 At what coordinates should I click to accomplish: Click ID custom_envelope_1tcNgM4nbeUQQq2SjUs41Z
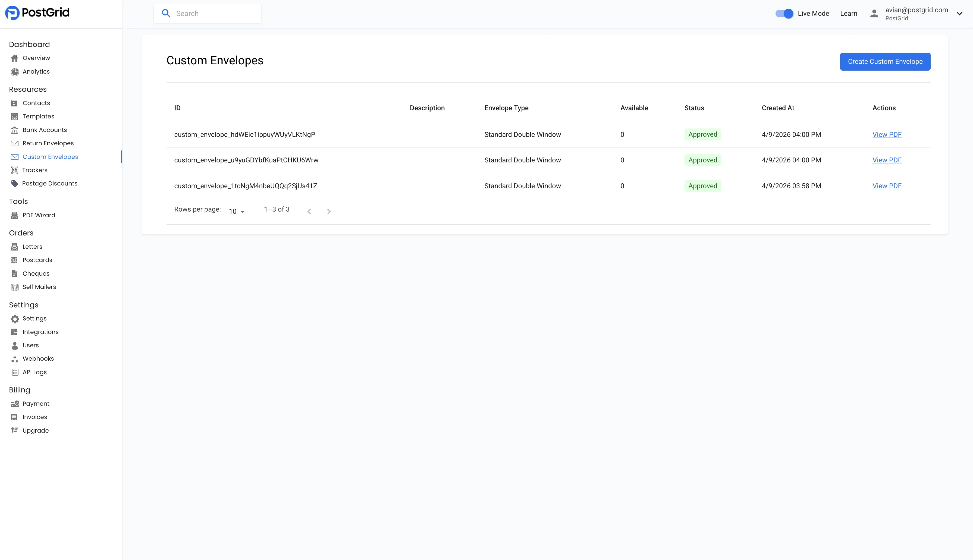click(x=245, y=186)
